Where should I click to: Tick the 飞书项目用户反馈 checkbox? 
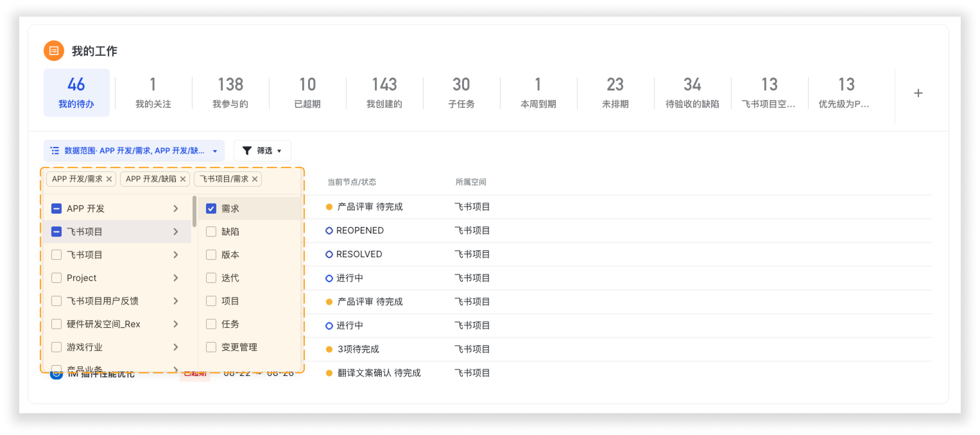[x=56, y=301]
